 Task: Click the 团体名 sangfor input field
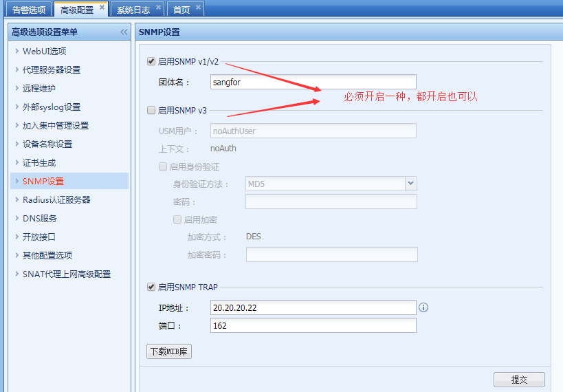[x=313, y=82]
